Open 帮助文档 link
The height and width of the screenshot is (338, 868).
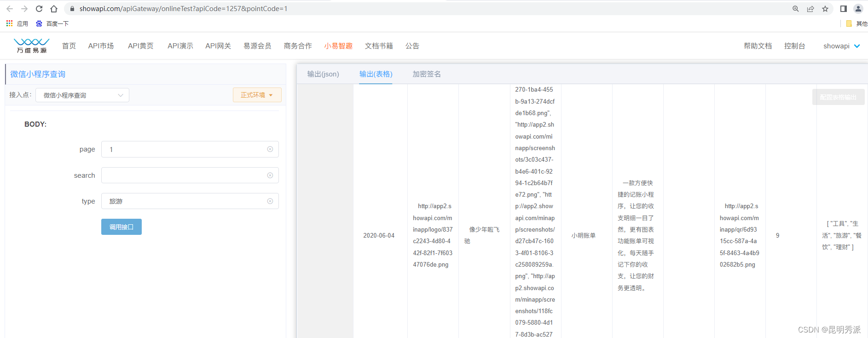point(758,46)
